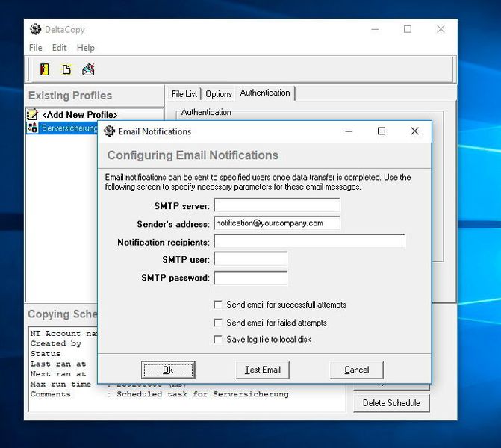The image size is (501, 448).
Task: Minimize the DeltaCopy main window
Action: pos(375,29)
